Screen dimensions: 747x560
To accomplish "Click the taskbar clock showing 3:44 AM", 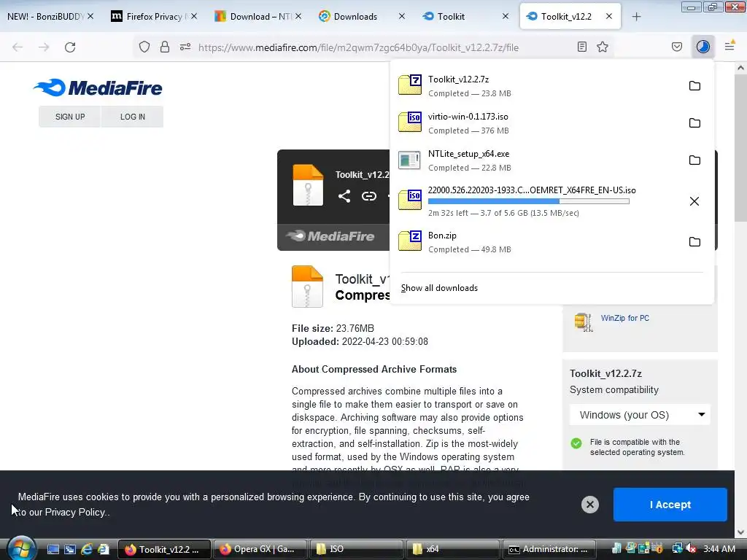I will tap(719, 548).
